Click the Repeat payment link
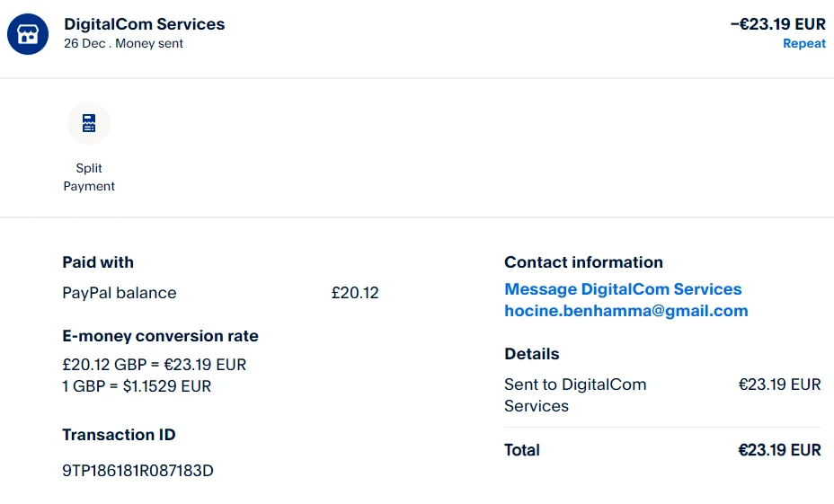This screenshot has height=504, width=834. [x=803, y=43]
